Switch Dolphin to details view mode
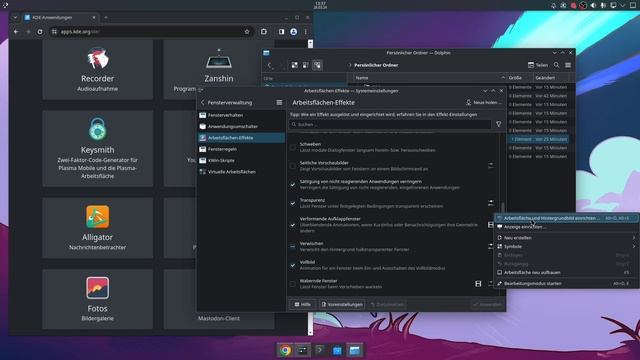640x360 pixels. tap(317, 65)
